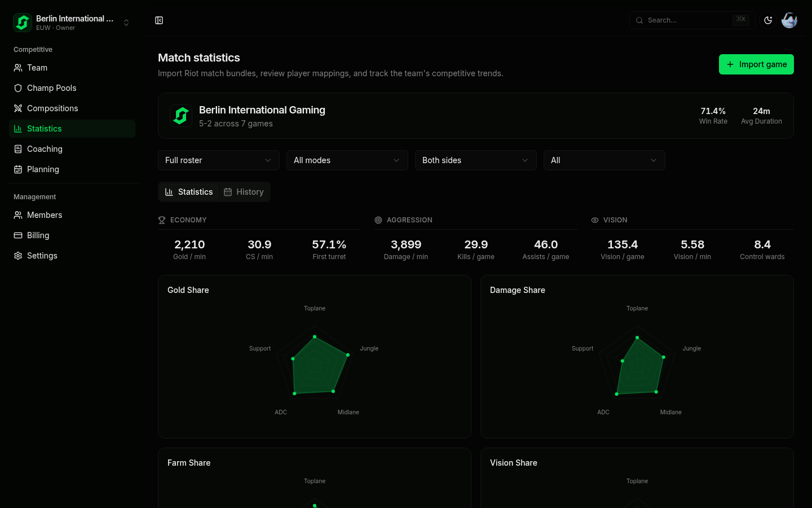The height and width of the screenshot is (508, 812).
Task: Go to Team in sidebar
Action: (x=72, y=68)
